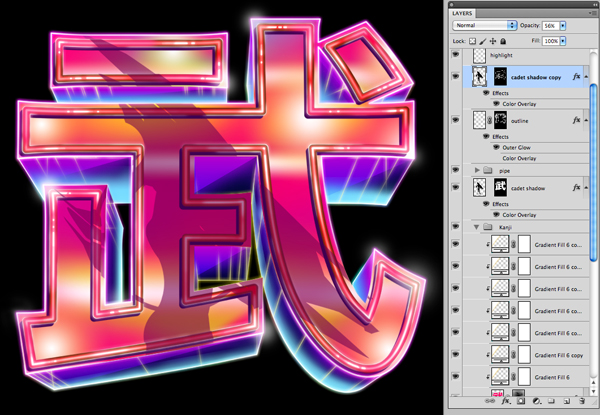The height and width of the screenshot is (415, 600).
Task: Click the fx icon on the cadet shadow layer
Action: click(x=576, y=187)
